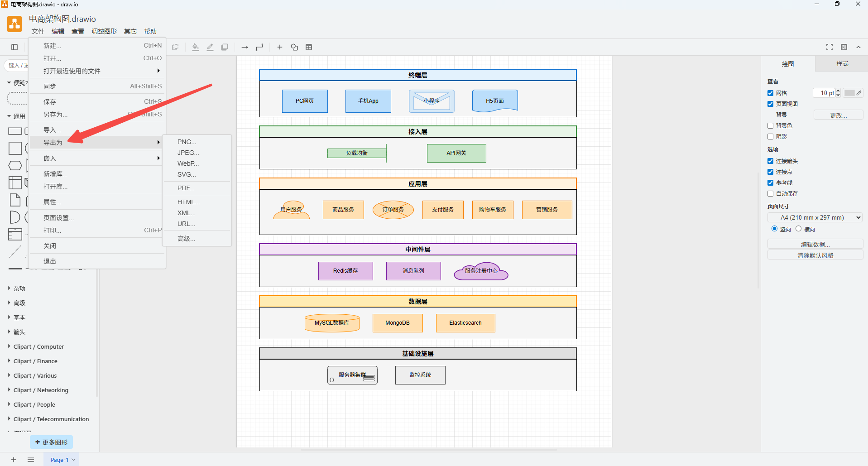Click the 清除默认风格 button
868x466 pixels.
[x=815, y=255]
